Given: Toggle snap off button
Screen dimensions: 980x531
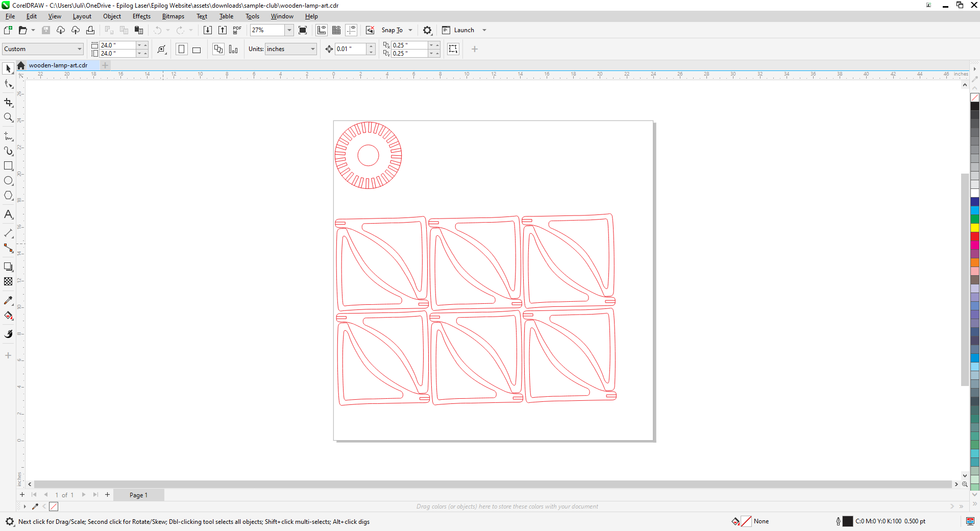Looking at the screenshot, I should click(370, 30).
